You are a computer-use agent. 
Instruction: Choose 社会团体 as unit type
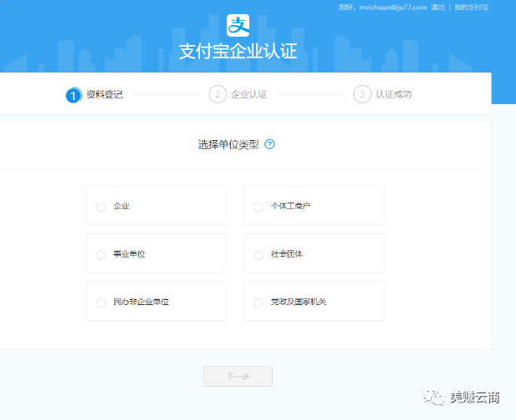coord(258,254)
